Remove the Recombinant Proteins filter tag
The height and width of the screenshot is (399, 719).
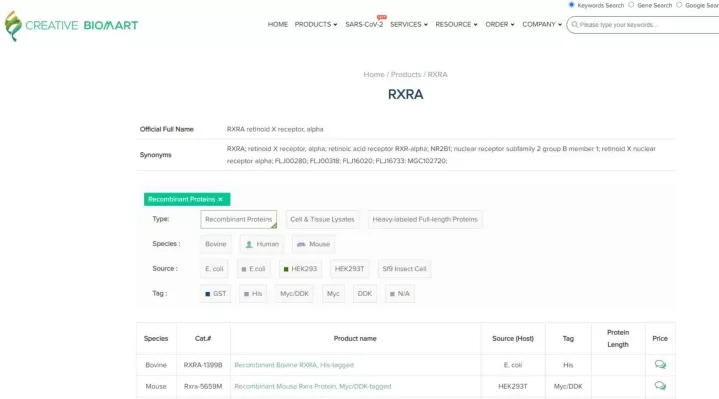[221, 200]
